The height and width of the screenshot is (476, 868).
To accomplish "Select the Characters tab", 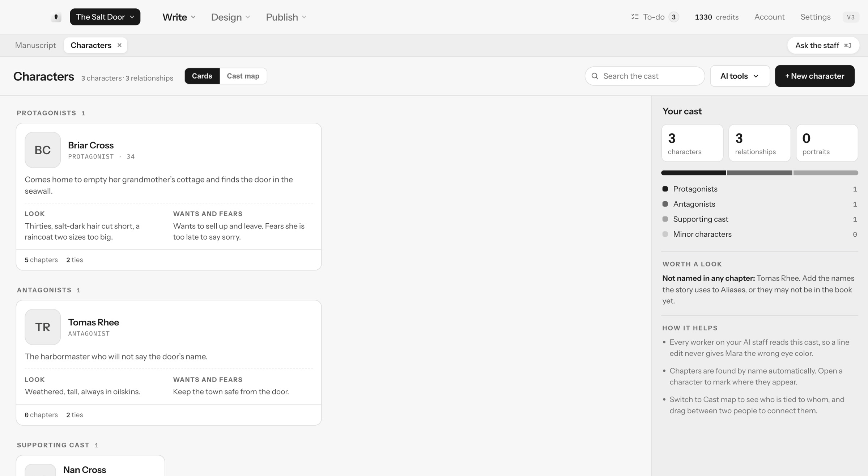I will coord(91,45).
